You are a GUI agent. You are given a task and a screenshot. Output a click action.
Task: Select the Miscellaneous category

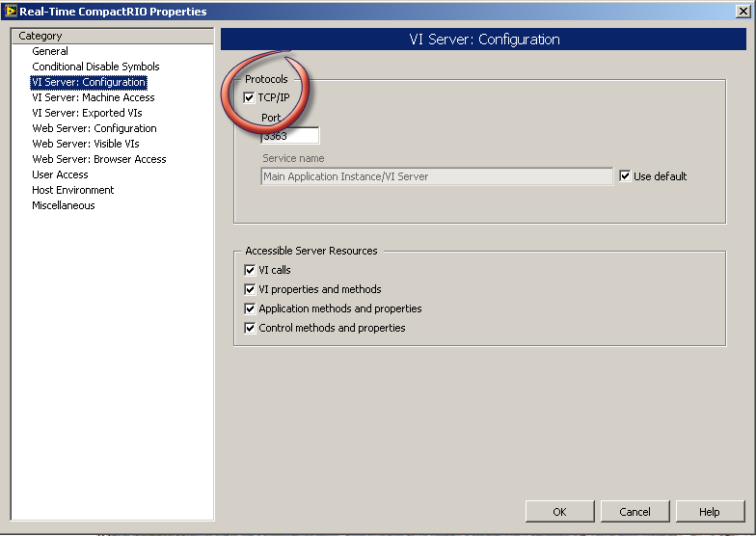tap(64, 205)
